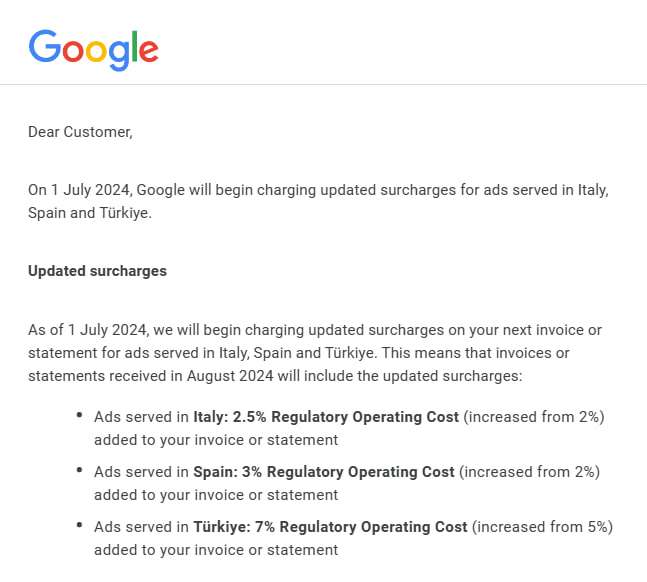Click 'added to your invoice' under Türkiye
Image resolution: width=647 pixels, height=582 pixels.
(170, 550)
